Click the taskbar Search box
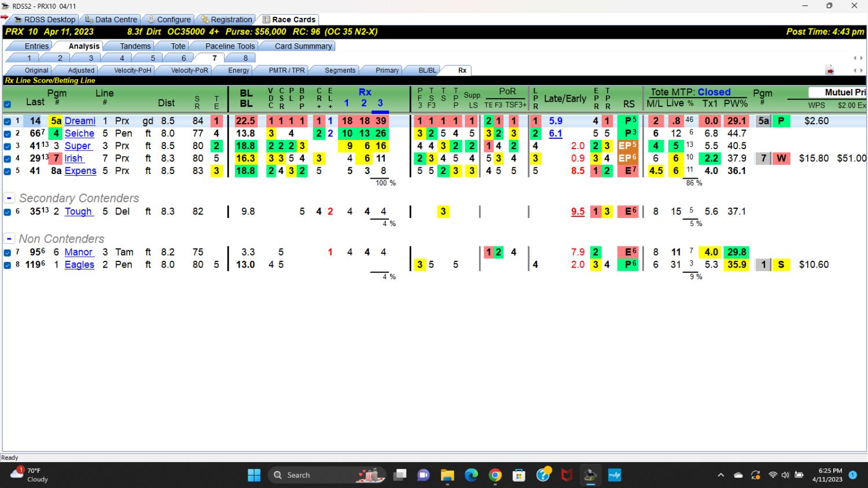This screenshot has height=488, width=868. (x=327, y=475)
